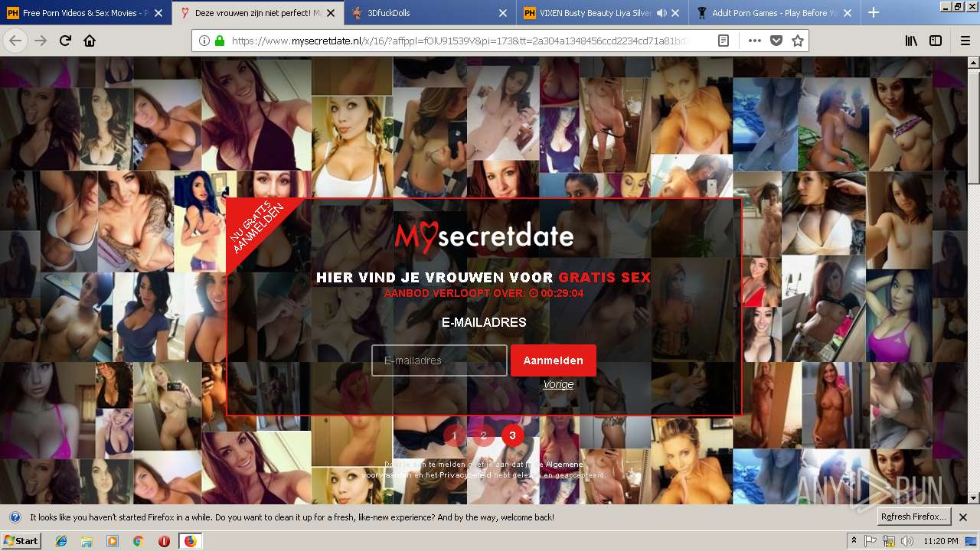Open Windows Explorer folder from taskbar
This screenshot has width=980, height=551.
[87, 541]
